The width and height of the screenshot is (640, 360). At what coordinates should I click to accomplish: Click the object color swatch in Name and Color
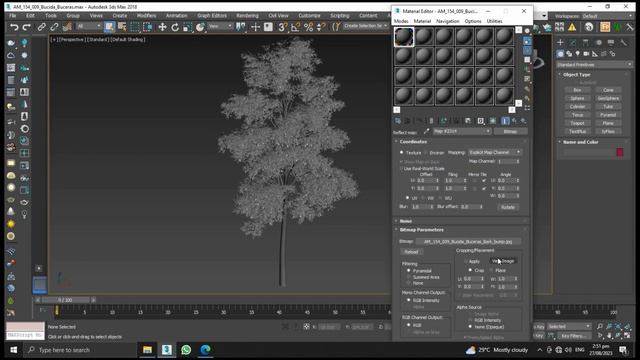tap(620, 152)
